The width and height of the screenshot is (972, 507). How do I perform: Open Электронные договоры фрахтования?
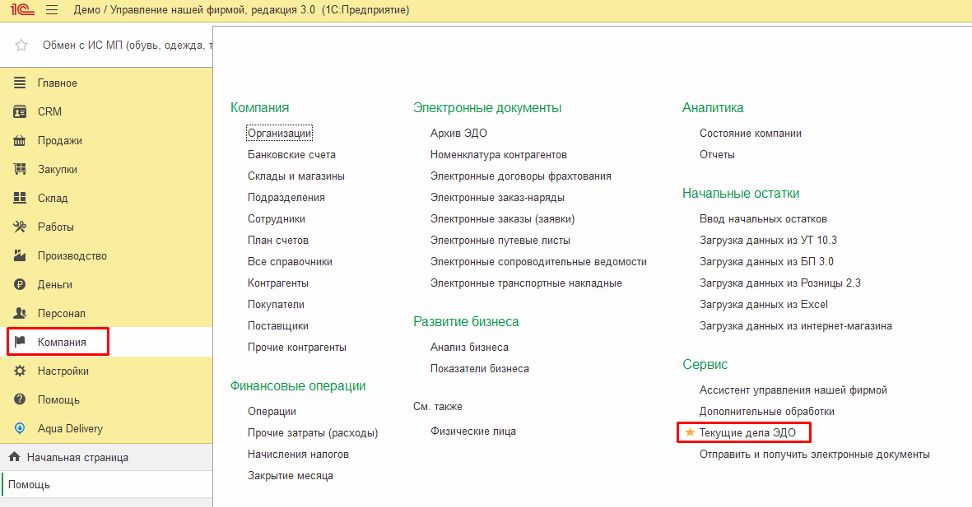pos(521,176)
